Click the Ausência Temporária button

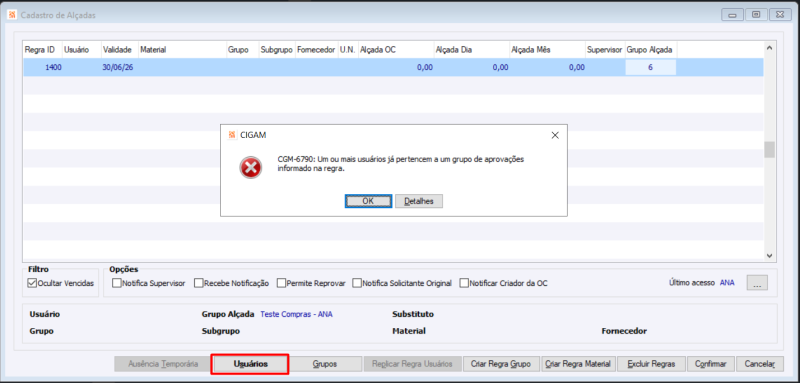pyautogui.click(x=163, y=364)
